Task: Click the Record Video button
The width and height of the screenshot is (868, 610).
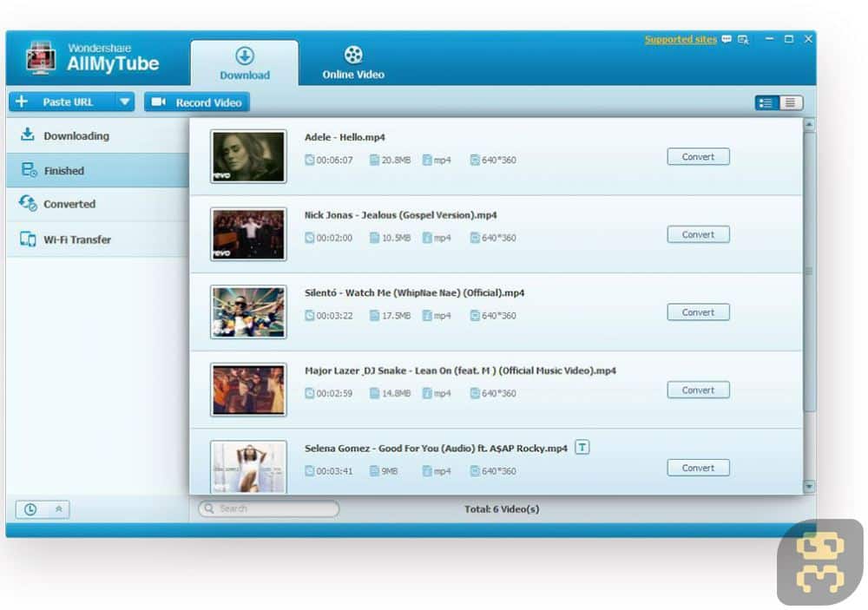Action: (x=196, y=102)
